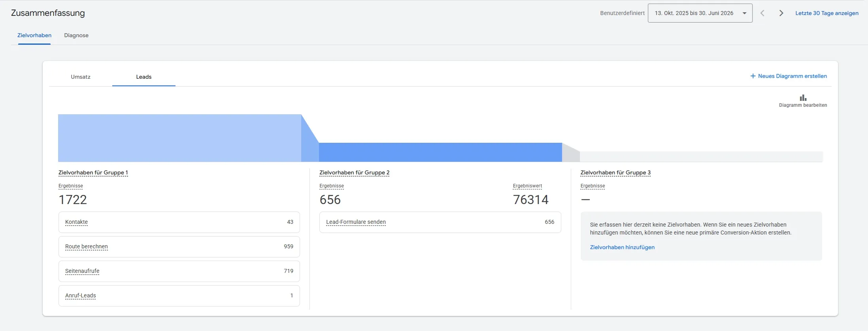Image resolution: width=868 pixels, height=331 pixels.
Task: Click Letzte 30 Tage anzeigen link
Action: [x=827, y=13]
